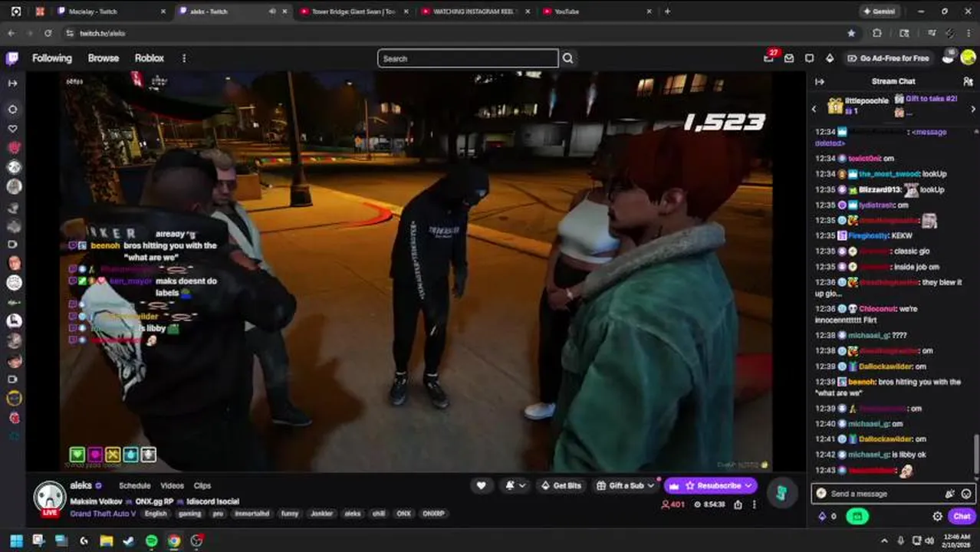
Task: Open the Browse page
Action: (x=104, y=58)
